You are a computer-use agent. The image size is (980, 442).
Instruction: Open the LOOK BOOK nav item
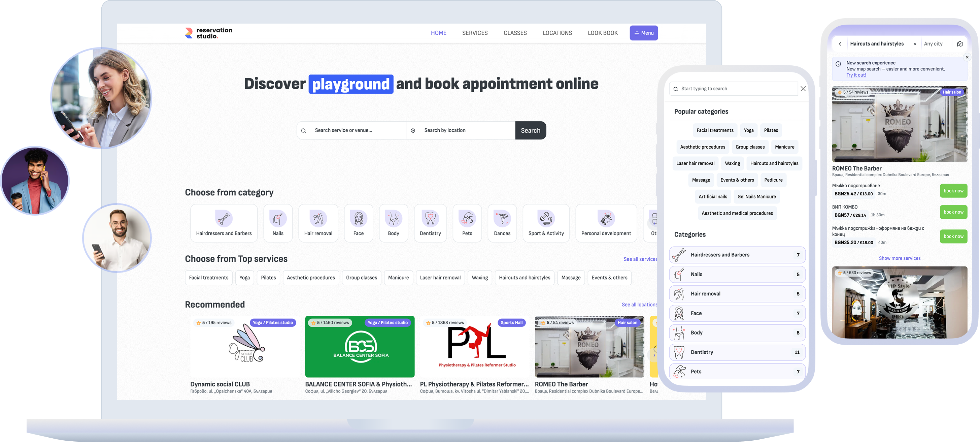tap(603, 33)
